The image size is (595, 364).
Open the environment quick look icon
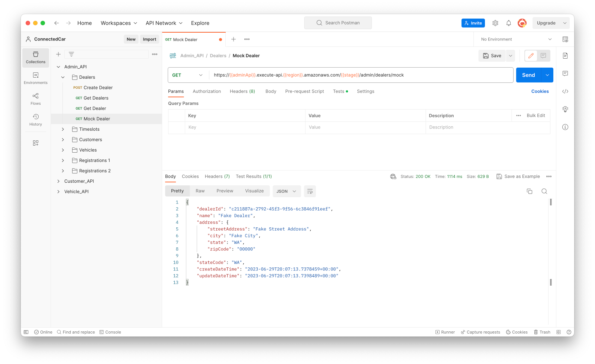565,39
